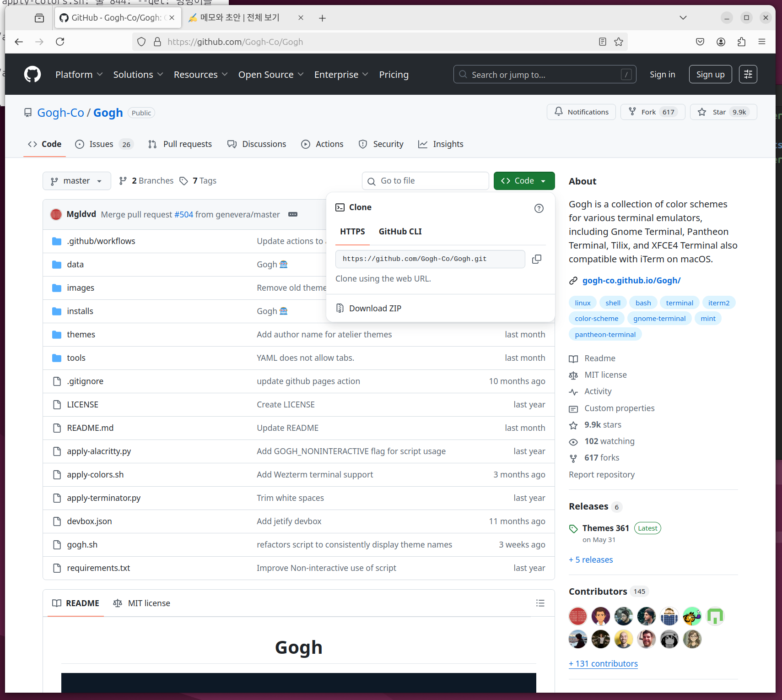Open the apply-colors.sh file
Viewport: 782px width, 700px height.
(95, 475)
